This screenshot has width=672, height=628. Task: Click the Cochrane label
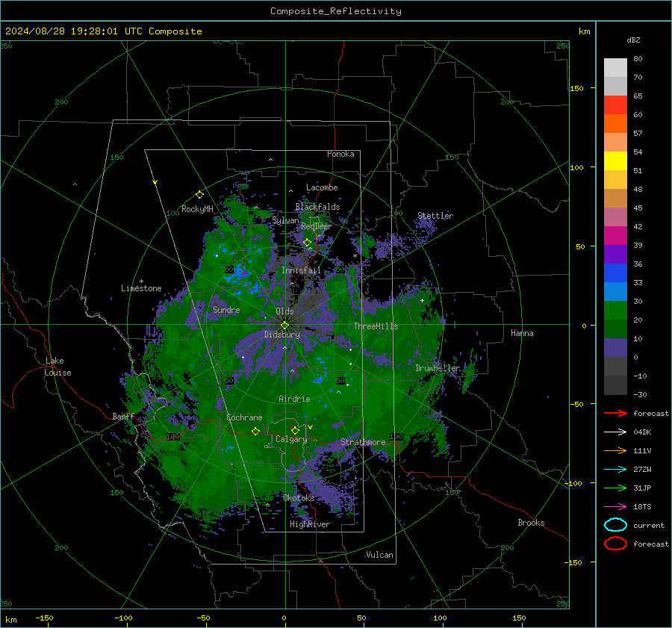[244, 417]
